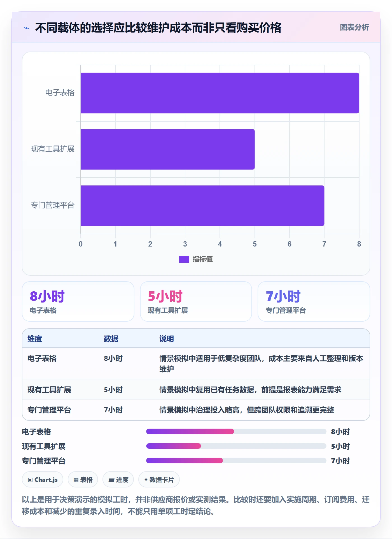Viewport: 392px width, 539px height.
Task: Click the description mentioning 报表能力满足需求
Action: [250, 390]
